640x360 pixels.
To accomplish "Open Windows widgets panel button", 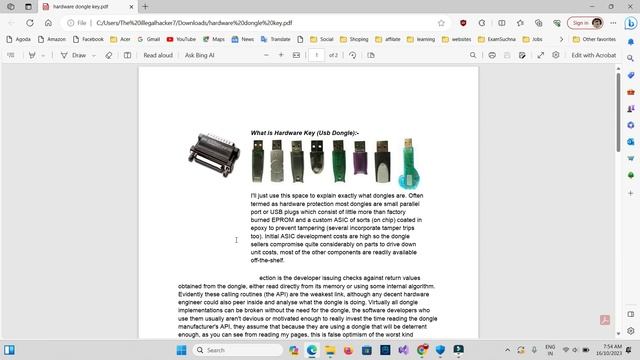I will pos(9,350).
